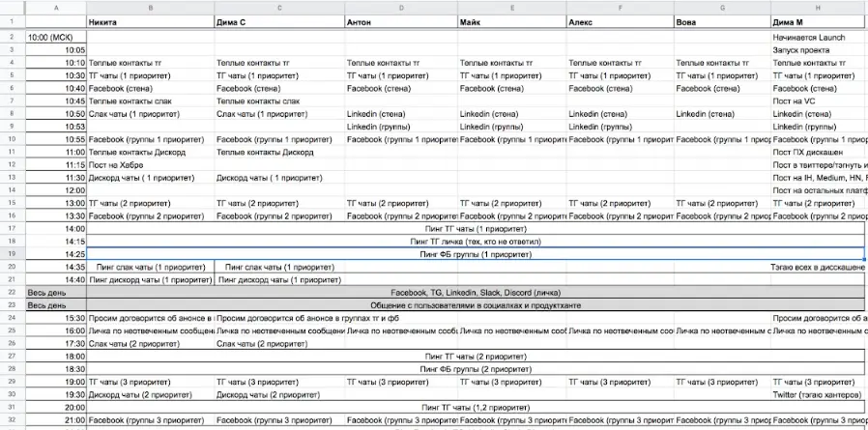
Task: Select the Тэгаю всех в дисскашене cell
Action: click(820, 267)
